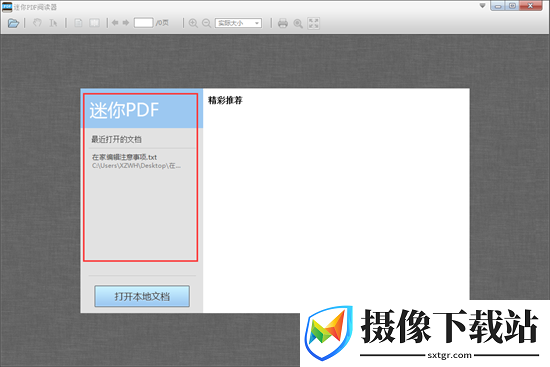Viewport: 550px width, 367px height.
Task: Click the 打开本地文档 button
Action: (142, 296)
